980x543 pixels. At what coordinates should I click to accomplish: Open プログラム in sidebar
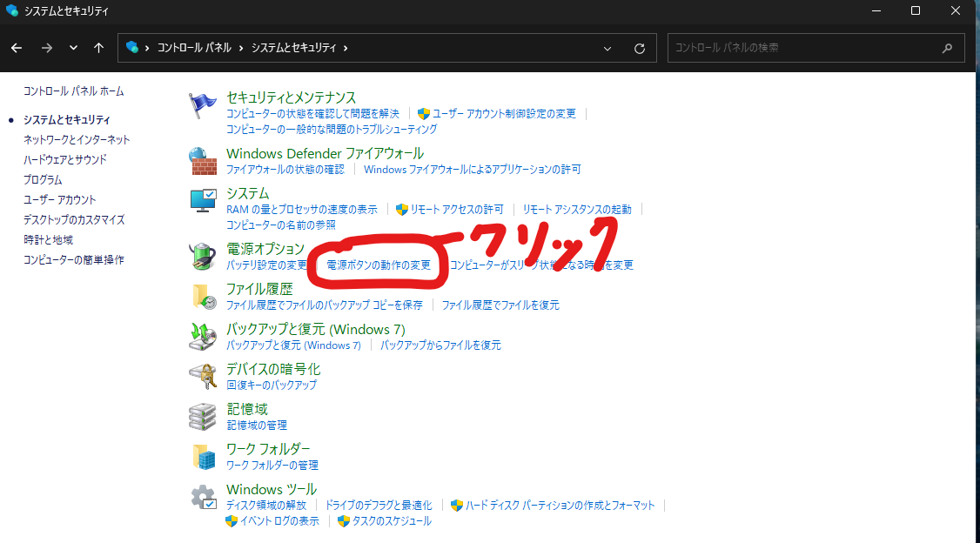click(x=43, y=180)
